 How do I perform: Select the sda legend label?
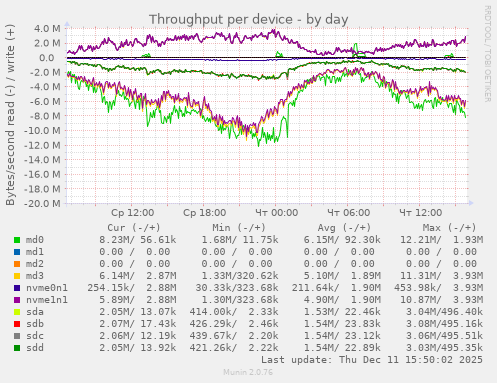[x=35, y=312]
